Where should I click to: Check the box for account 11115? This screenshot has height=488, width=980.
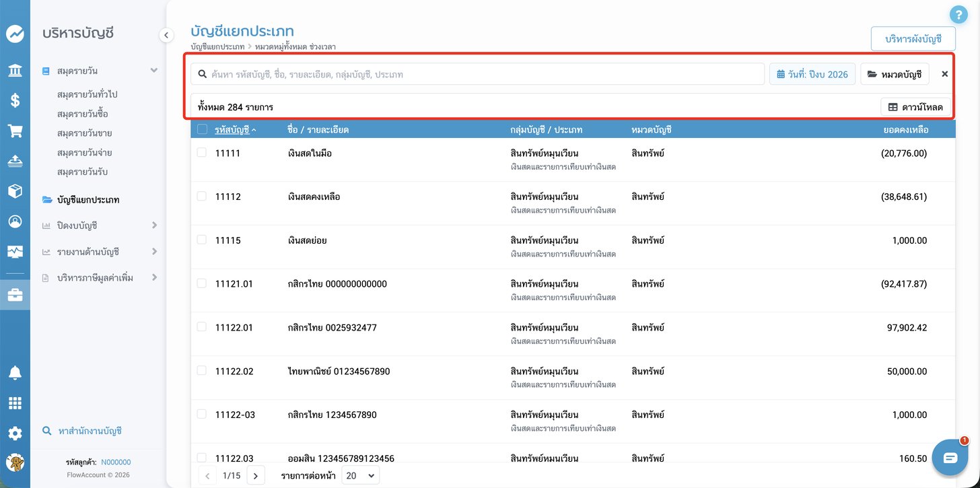[201, 240]
